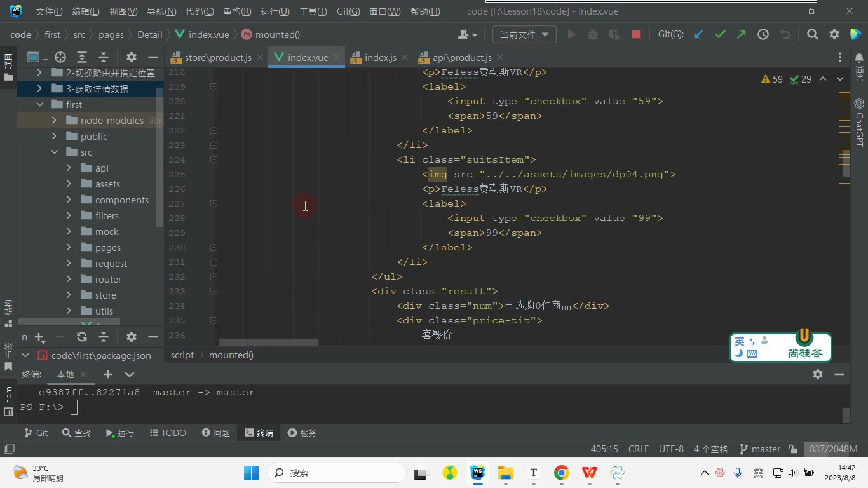
Task: Click the Git commit checkmark icon
Action: 720,35
